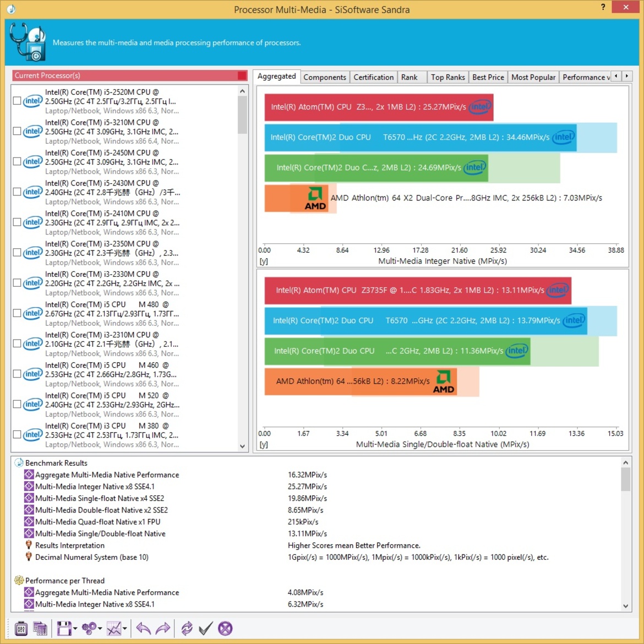Viewport: 644px width, 644px height.
Task: Confirm with the checkmark icon
Action: [x=206, y=629]
